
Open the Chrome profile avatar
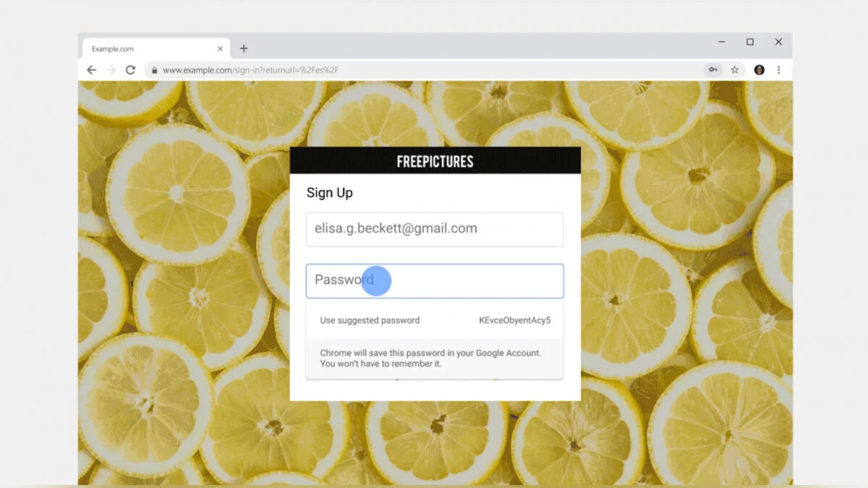(x=759, y=70)
